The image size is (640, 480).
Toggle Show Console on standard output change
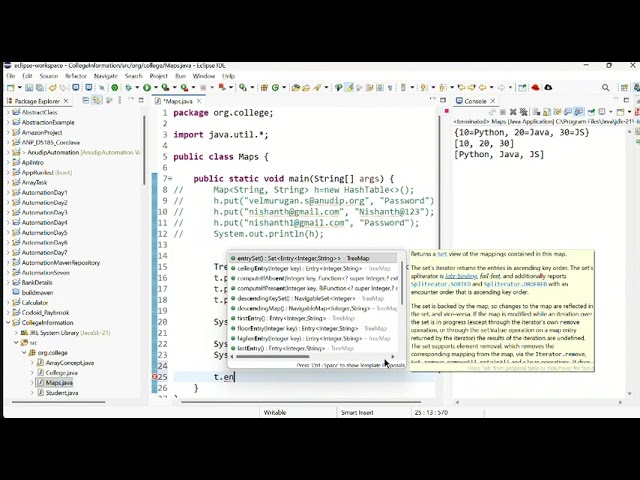pos(568,112)
